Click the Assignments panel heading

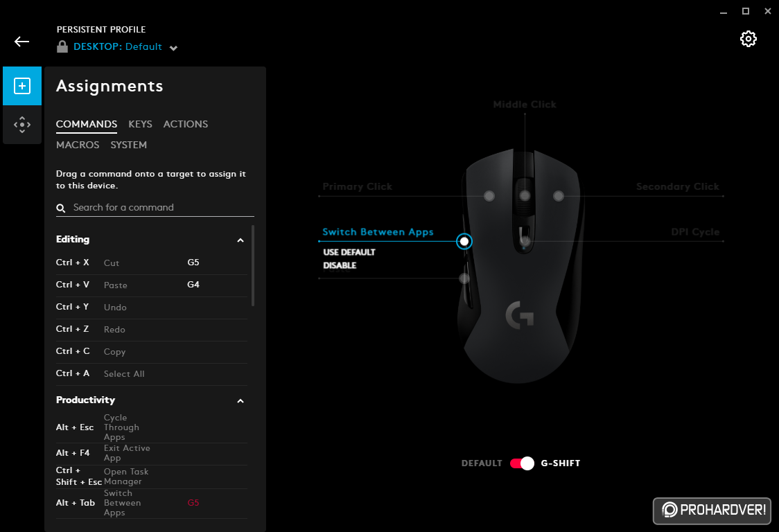(110, 87)
